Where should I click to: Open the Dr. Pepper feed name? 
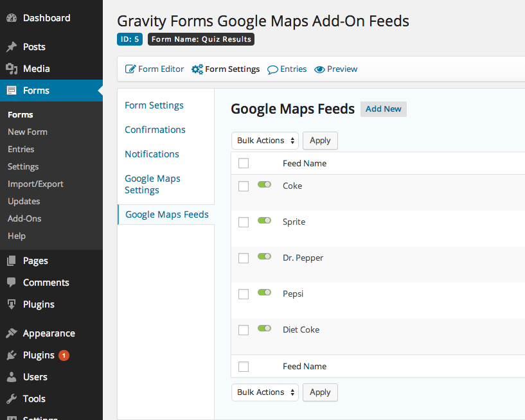pos(303,258)
